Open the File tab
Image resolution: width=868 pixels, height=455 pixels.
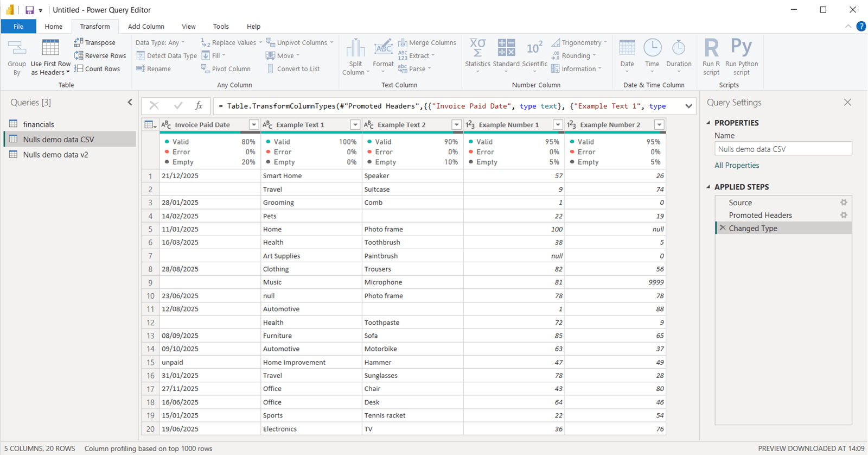pyautogui.click(x=18, y=26)
